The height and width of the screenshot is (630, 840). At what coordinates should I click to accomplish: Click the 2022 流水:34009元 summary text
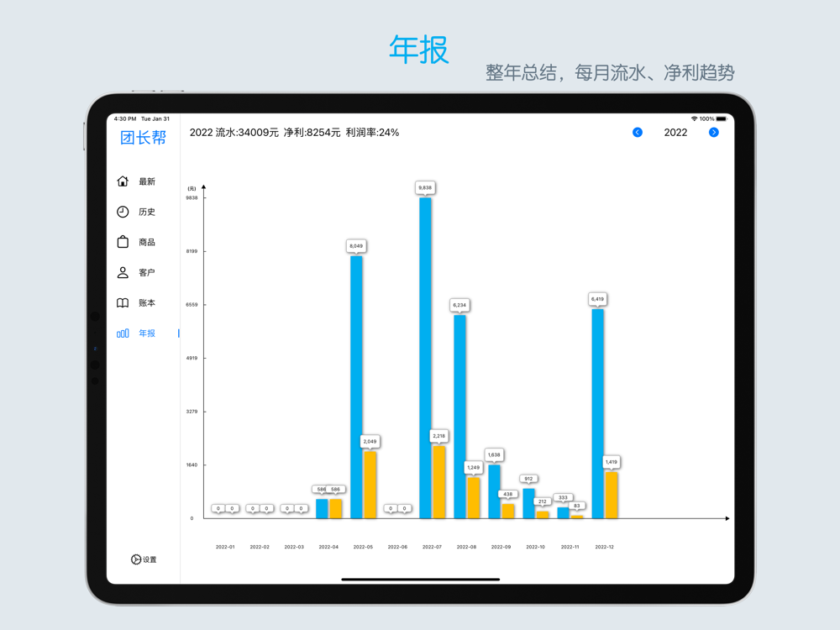pos(234,133)
